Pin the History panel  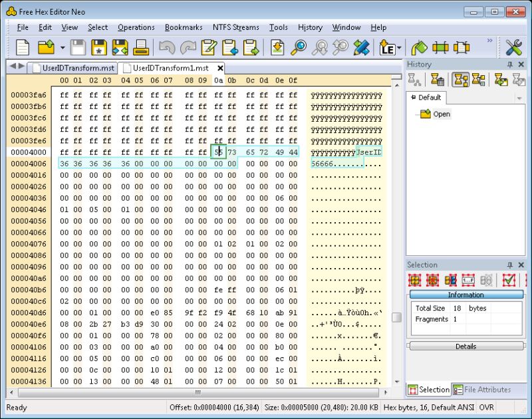[509, 65]
